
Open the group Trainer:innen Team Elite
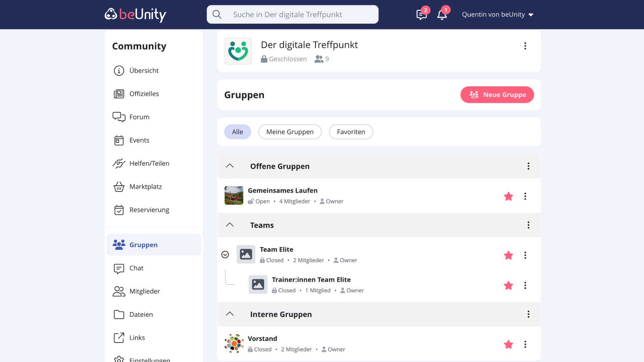(x=311, y=280)
